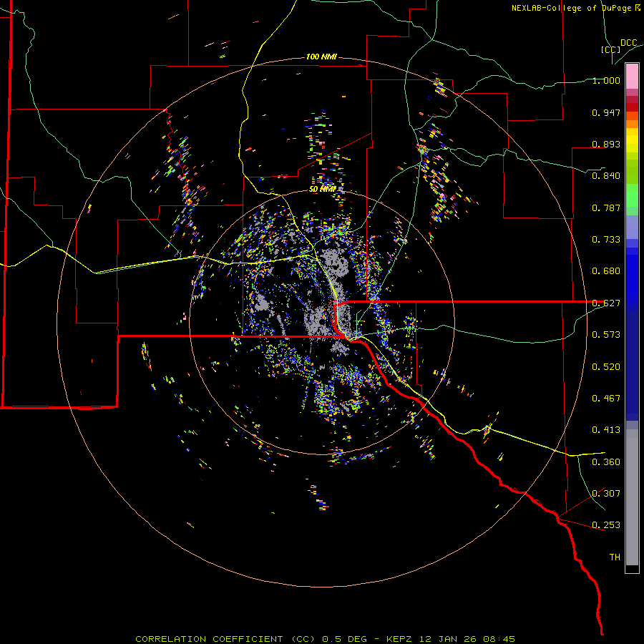Pick the red segment near the 0.947 label
644x644 pixels.
tap(632, 107)
